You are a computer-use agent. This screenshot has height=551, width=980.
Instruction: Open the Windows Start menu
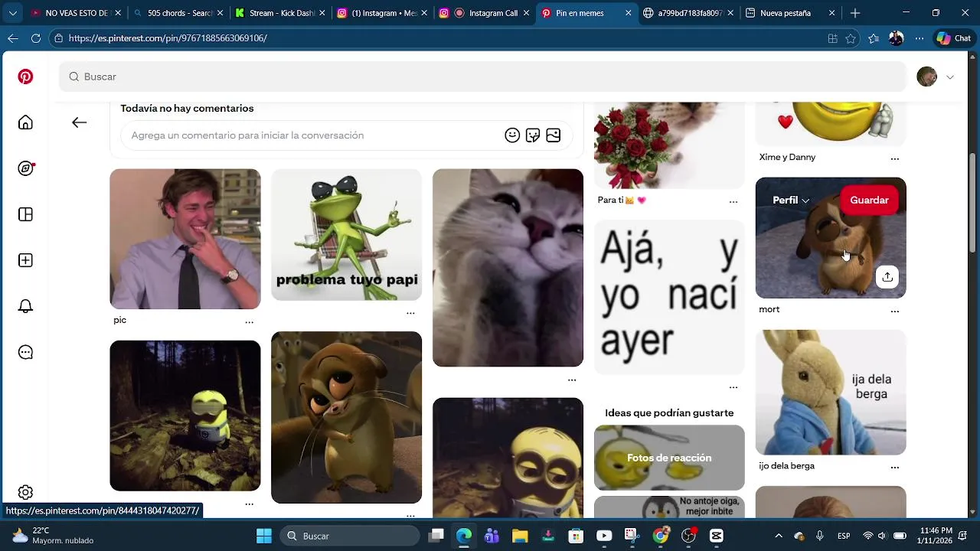tap(263, 536)
